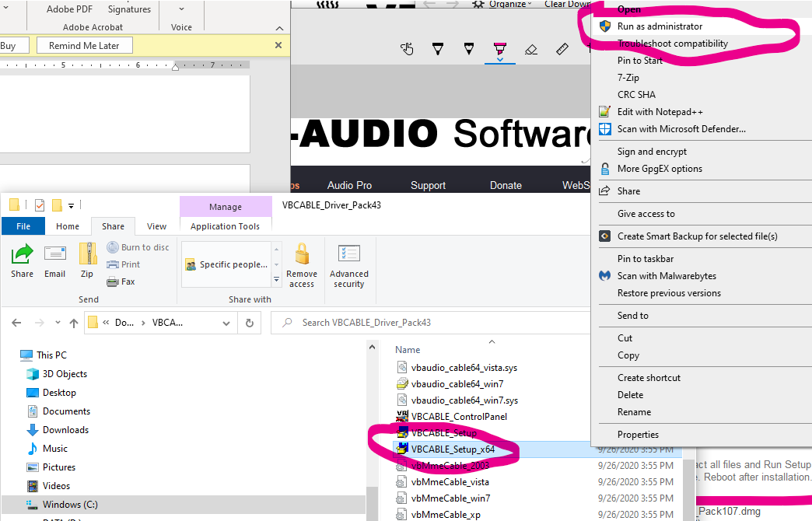Click the Explorer forward arrow

coord(40,323)
